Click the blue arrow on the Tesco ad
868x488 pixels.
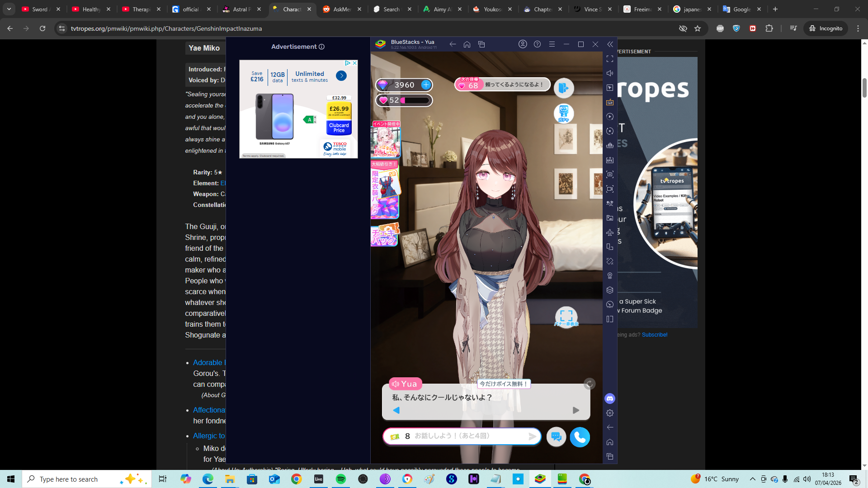click(341, 75)
